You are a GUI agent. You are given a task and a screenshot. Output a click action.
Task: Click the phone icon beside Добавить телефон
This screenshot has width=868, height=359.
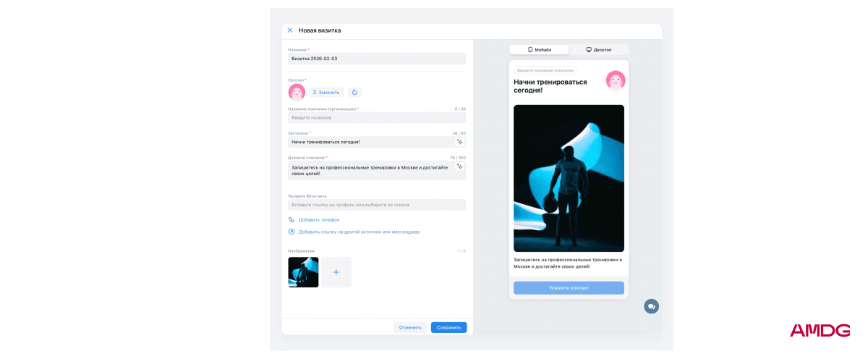click(x=292, y=219)
